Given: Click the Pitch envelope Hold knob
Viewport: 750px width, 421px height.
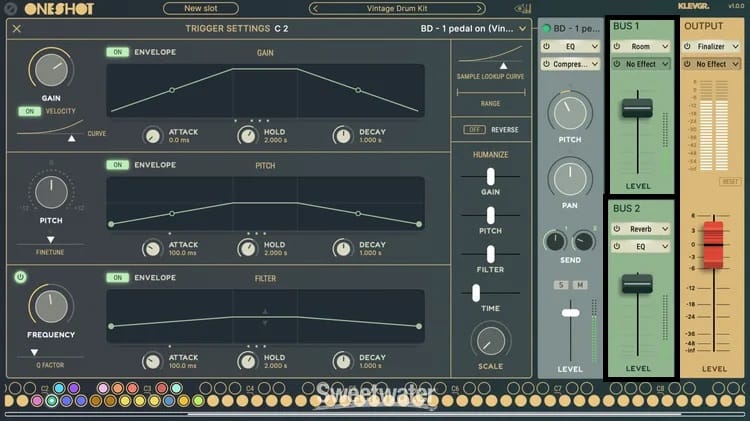Looking at the screenshot, I should pos(248,249).
